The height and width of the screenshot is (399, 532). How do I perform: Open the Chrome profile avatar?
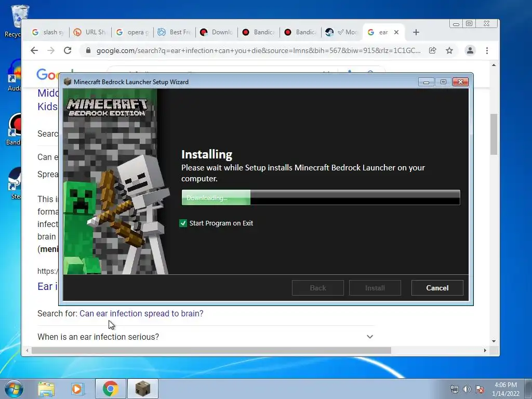470,50
